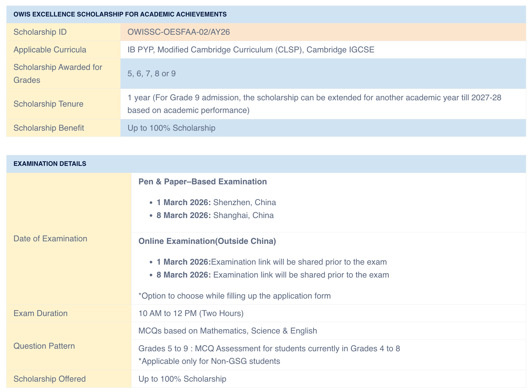Click the Online Examination(Outside China) heading
The image size is (532, 392).
pyautogui.click(x=207, y=241)
